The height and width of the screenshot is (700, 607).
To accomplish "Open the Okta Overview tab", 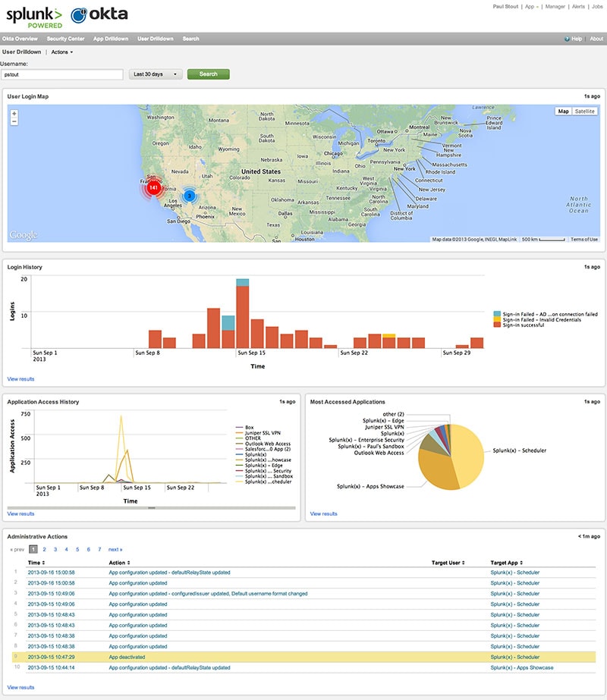I will (x=20, y=39).
